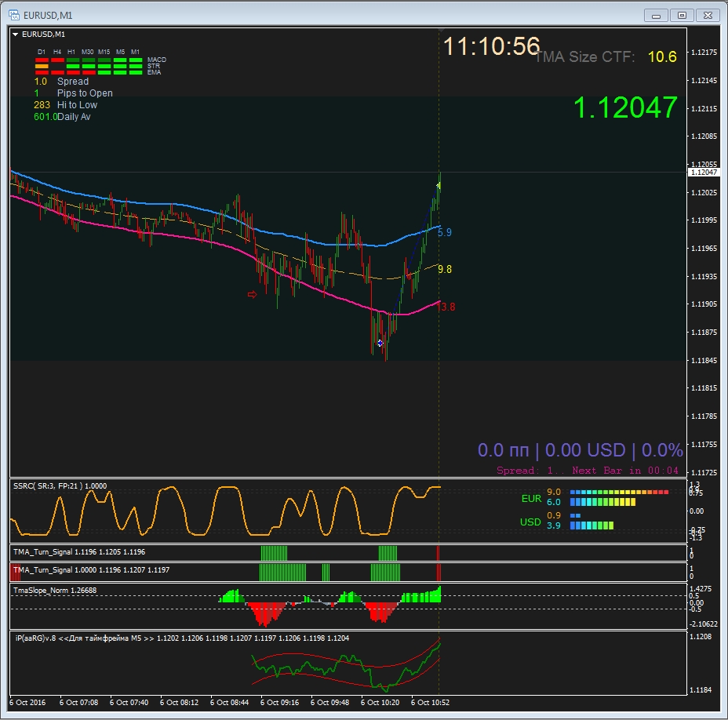This screenshot has width=728, height=720.
Task: Select the blue trade arrow marker near low
Action: click(x=380, y=343)
